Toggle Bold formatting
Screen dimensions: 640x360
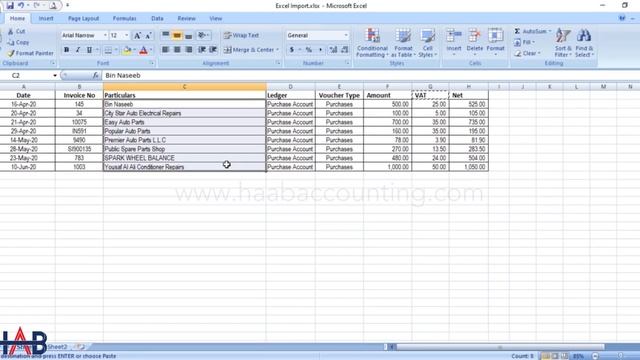point(67,50)
